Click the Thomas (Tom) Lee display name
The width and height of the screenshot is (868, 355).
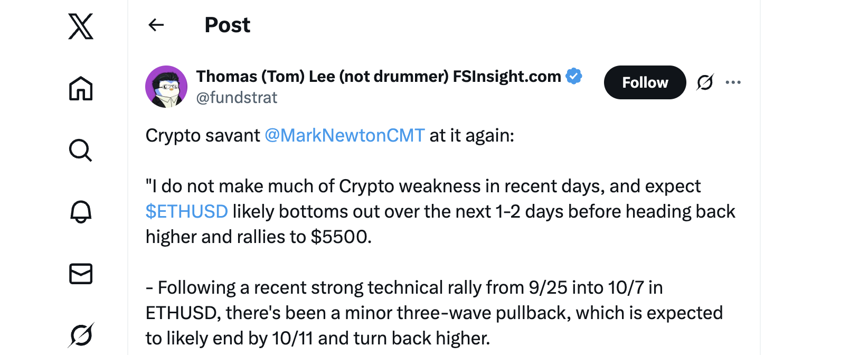[378, 77]
